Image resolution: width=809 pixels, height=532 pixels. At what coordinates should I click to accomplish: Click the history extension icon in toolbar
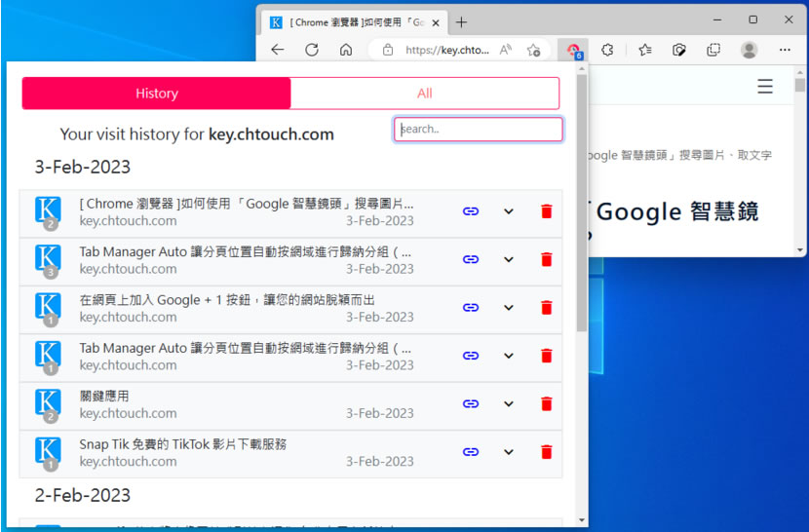[575, 50]
